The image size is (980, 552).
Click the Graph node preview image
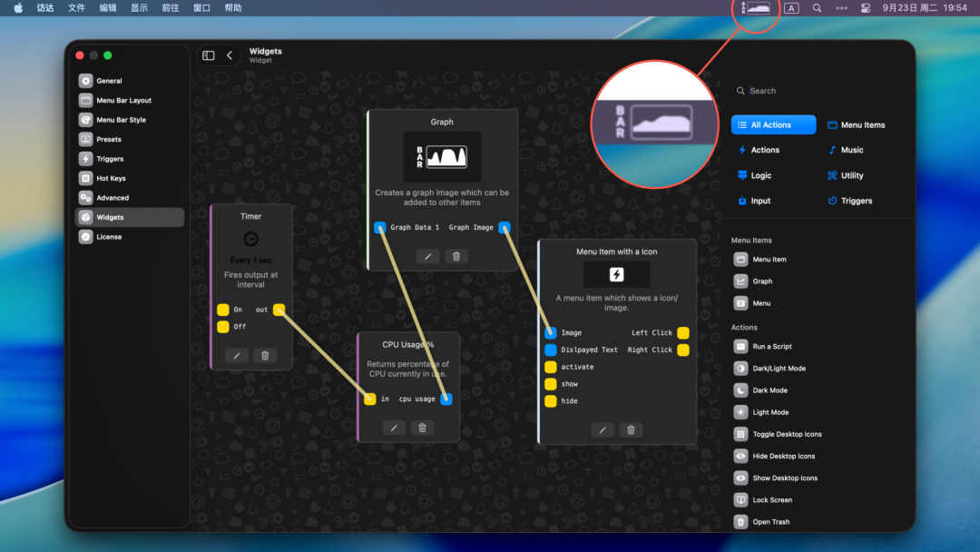[443, 157]
